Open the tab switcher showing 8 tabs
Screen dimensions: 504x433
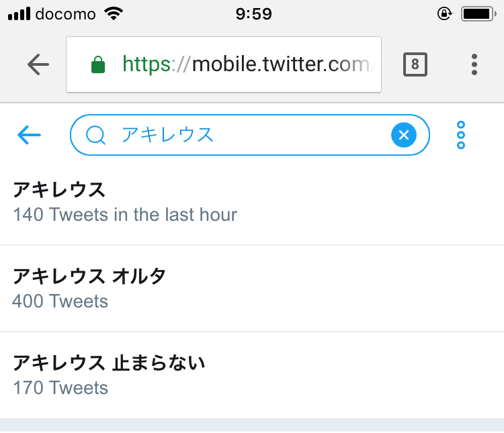coord(415,64)
